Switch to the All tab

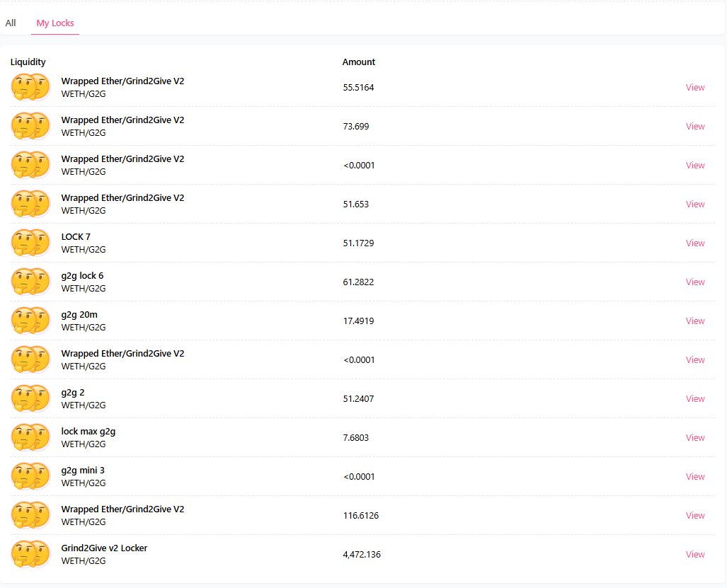point(10,23)
